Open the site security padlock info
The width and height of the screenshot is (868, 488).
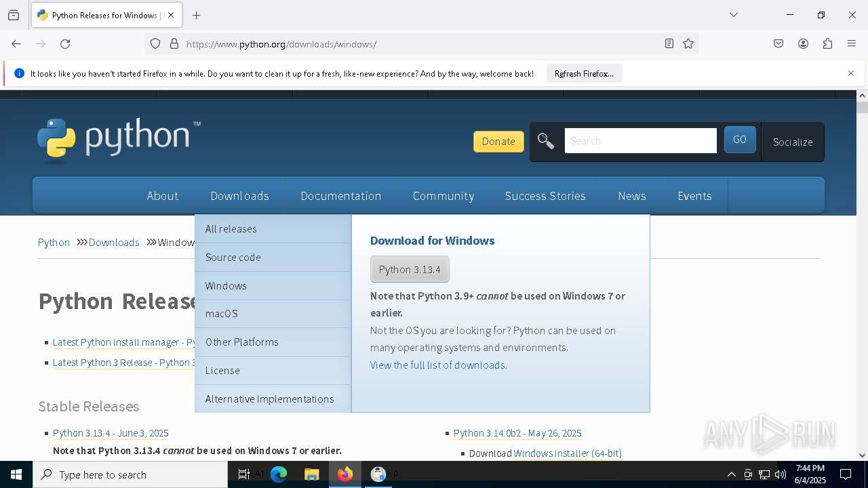174,44
